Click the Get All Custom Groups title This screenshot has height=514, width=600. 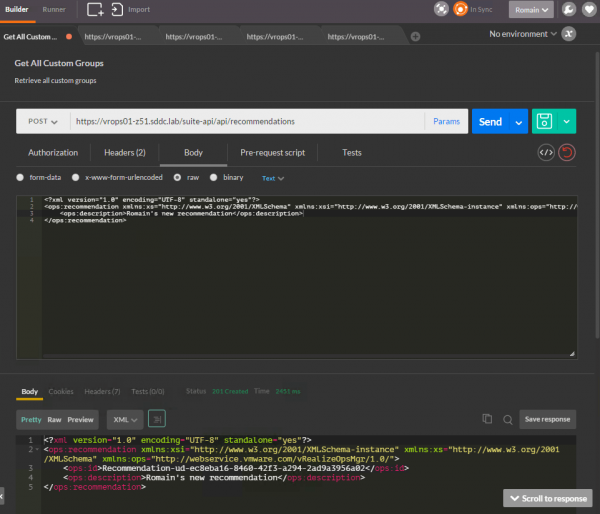(x=59, y=63)
